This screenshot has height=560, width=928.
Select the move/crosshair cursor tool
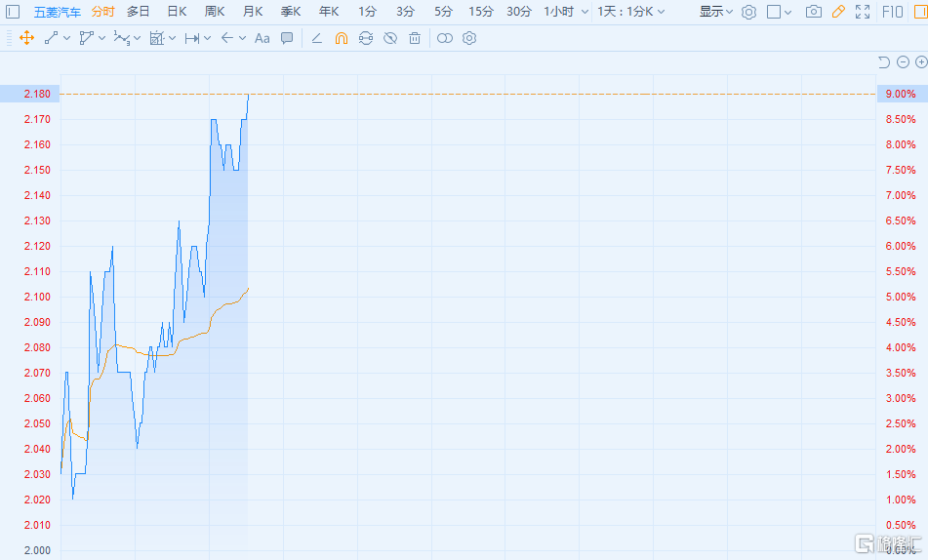pyautogui.click(x=26, y=38)
